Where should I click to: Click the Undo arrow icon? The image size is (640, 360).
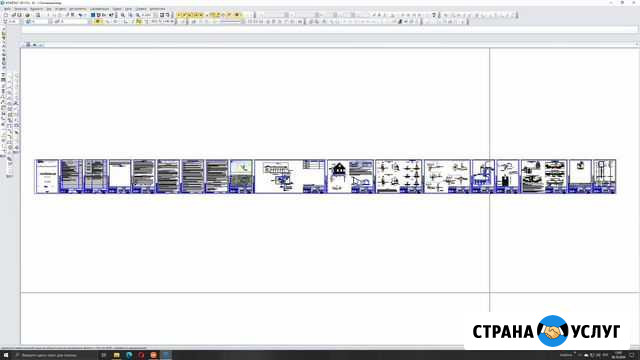[x=80, y=15]
